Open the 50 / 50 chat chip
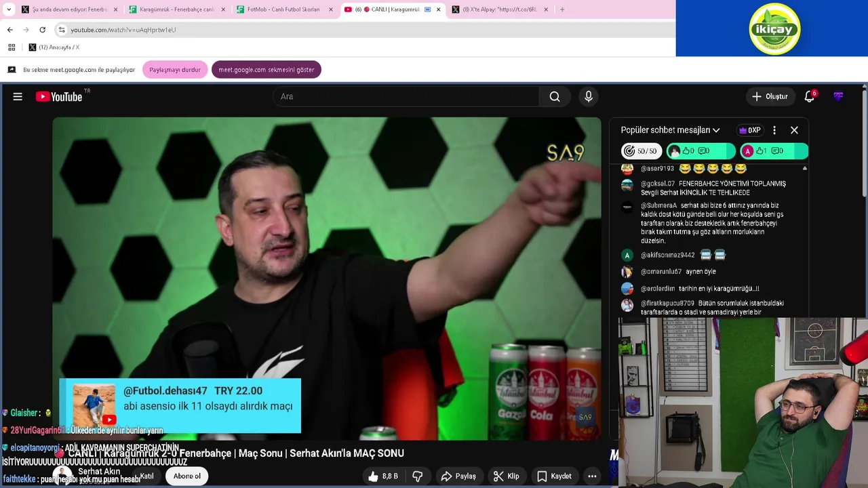 click(x=641, y=151)
